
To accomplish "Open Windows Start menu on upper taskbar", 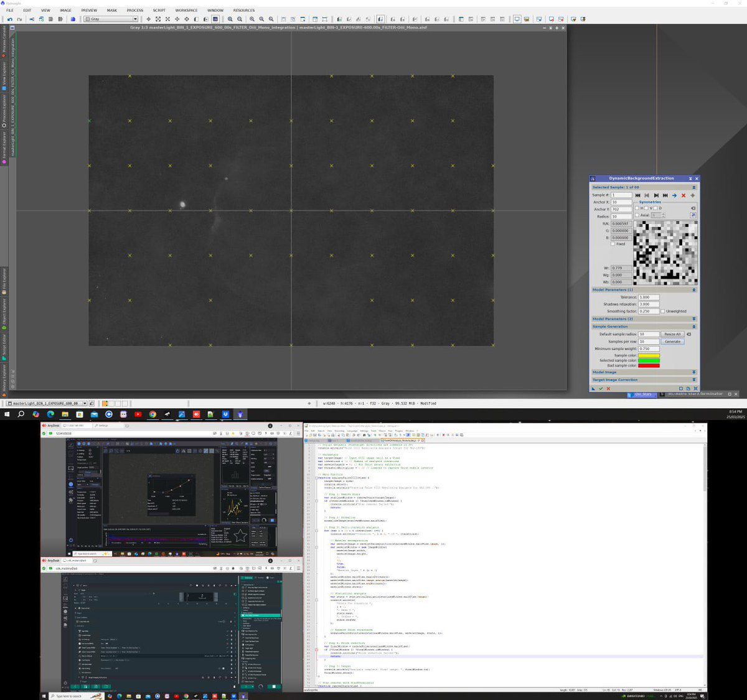I will (7, 414).
